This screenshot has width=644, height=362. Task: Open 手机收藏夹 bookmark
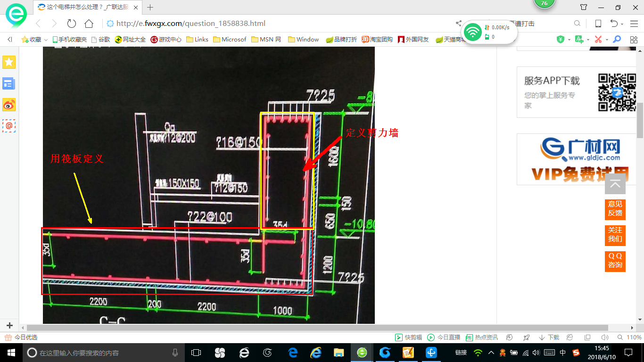click(x=69, y=40)
